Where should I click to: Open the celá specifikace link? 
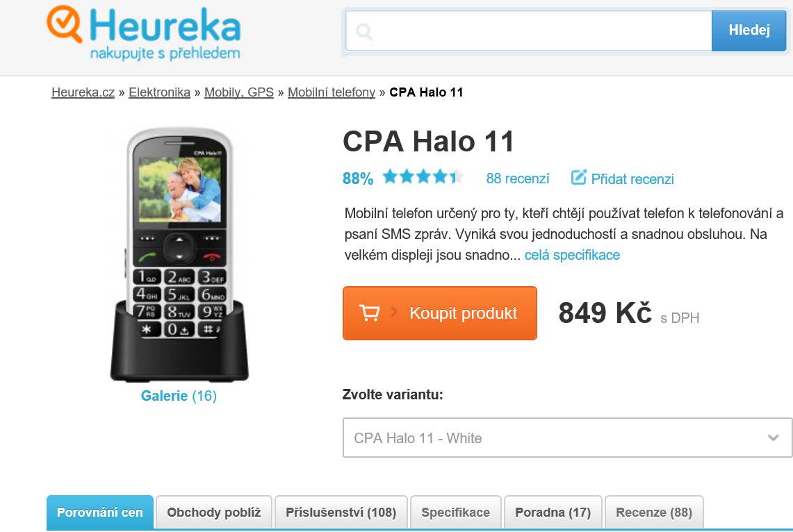click(x=572, y=255)
